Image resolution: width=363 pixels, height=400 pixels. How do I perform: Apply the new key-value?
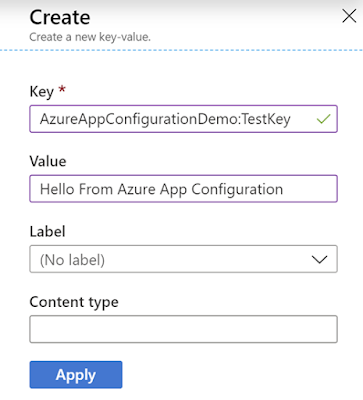pyautogui.click(x=76, y=375)
